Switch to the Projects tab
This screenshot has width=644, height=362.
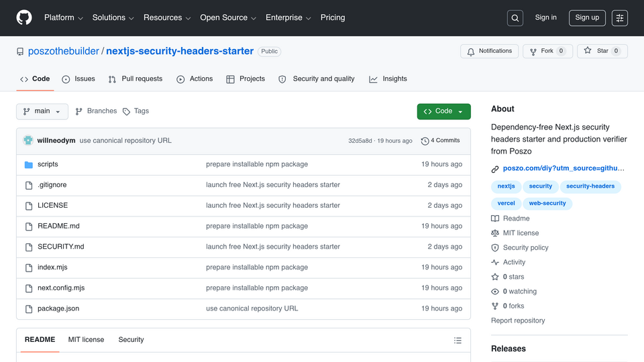[246, 79]
